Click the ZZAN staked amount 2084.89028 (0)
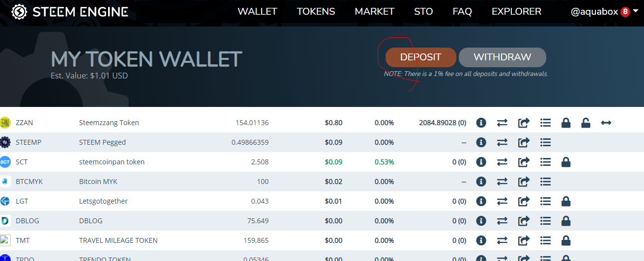 (443, 123)
